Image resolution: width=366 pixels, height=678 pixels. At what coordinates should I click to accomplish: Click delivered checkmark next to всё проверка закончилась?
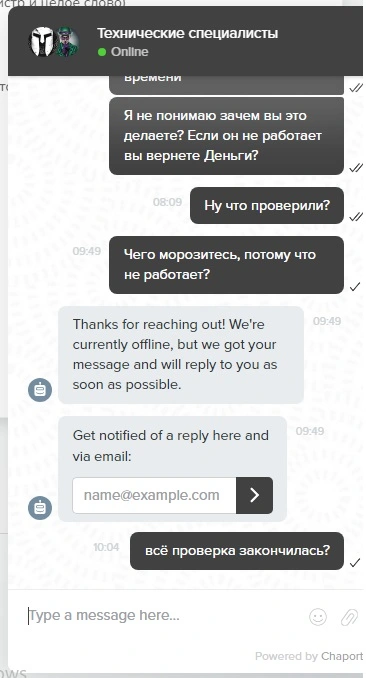tap(355, 563)
